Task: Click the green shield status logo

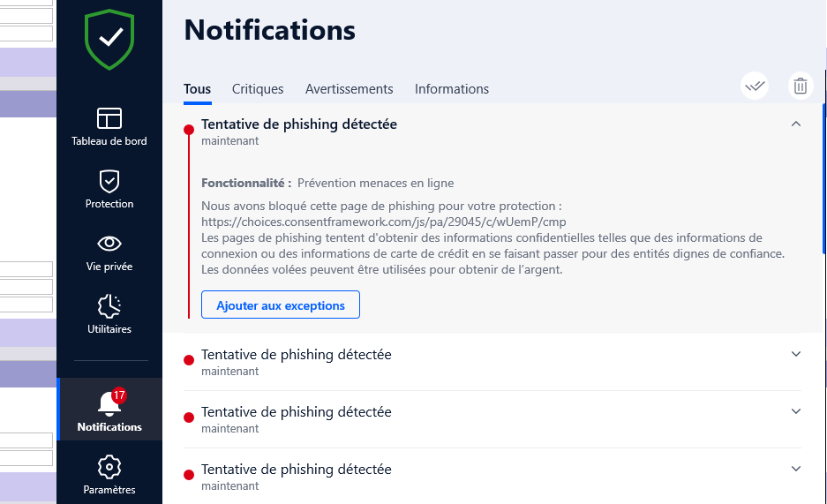Action: coord(109,39)
